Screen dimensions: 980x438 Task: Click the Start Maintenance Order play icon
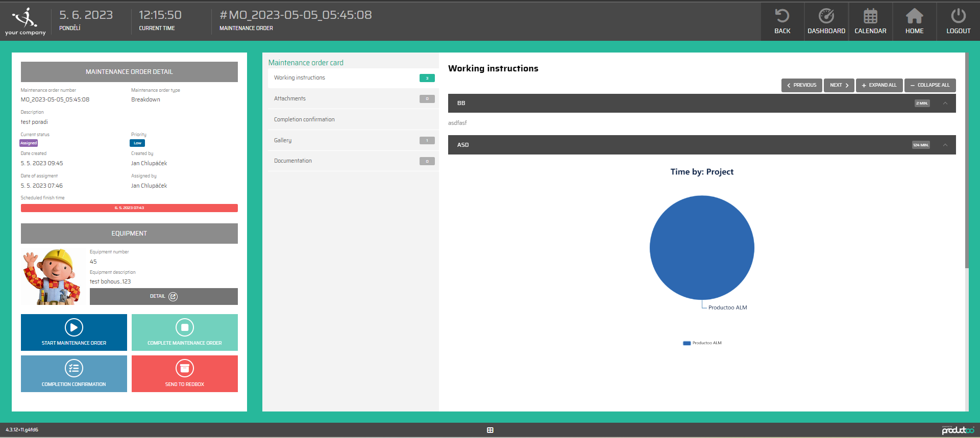click(74, 327)
